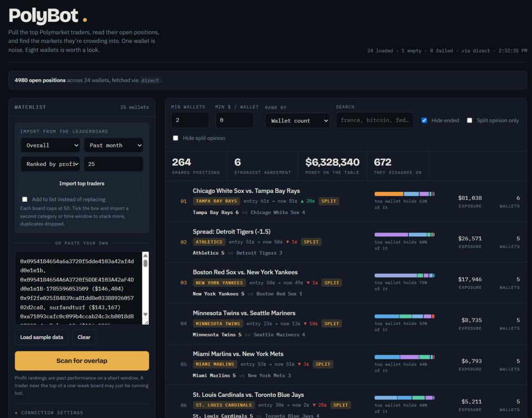Click the 264 shared positions stat
532x418 pixels.
pos(196,166)
